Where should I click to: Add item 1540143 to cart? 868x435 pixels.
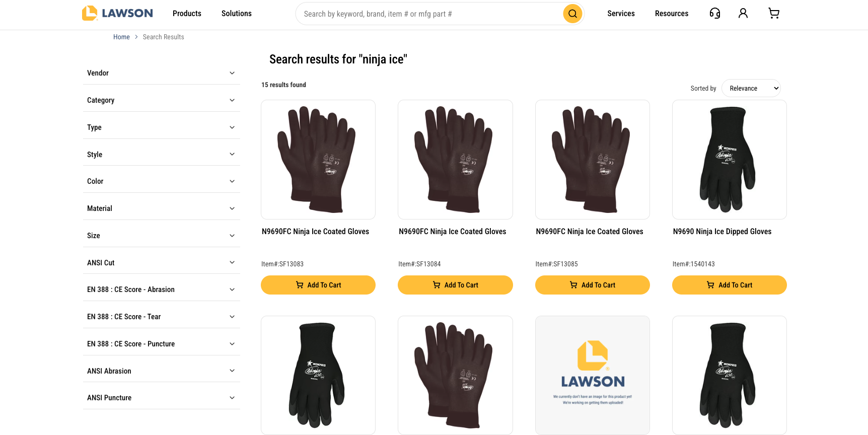point(730,285)
